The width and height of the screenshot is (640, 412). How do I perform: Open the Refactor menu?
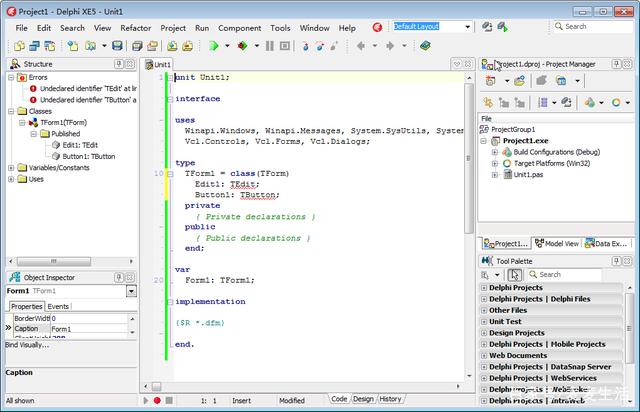click(x=136, y=28)
